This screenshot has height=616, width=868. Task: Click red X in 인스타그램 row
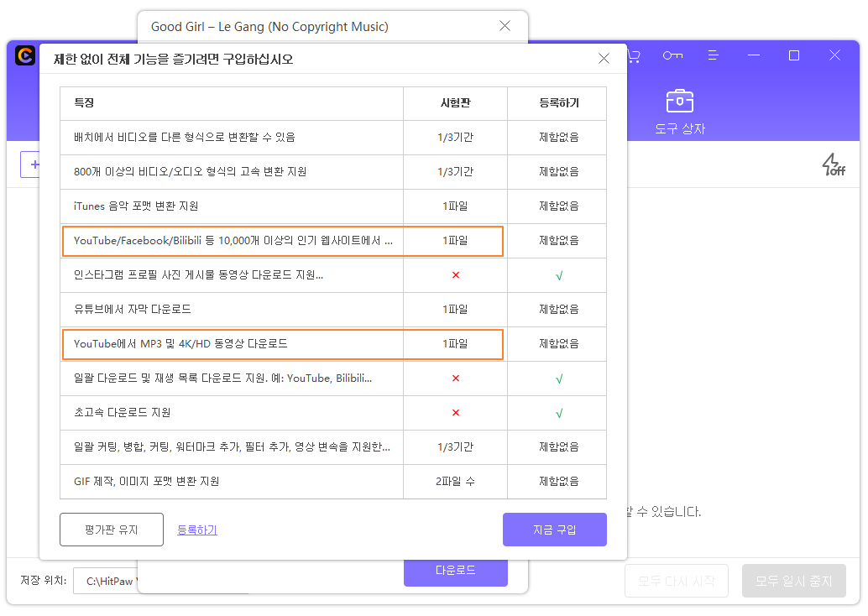(x=456, y=275)
